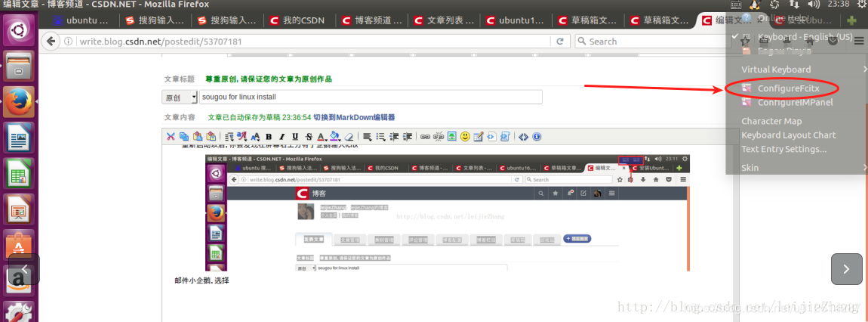The width and height of the screenshot is (868, 322).
Task: Click the Copy icon in editor toolbar
Action: point(183,136)
